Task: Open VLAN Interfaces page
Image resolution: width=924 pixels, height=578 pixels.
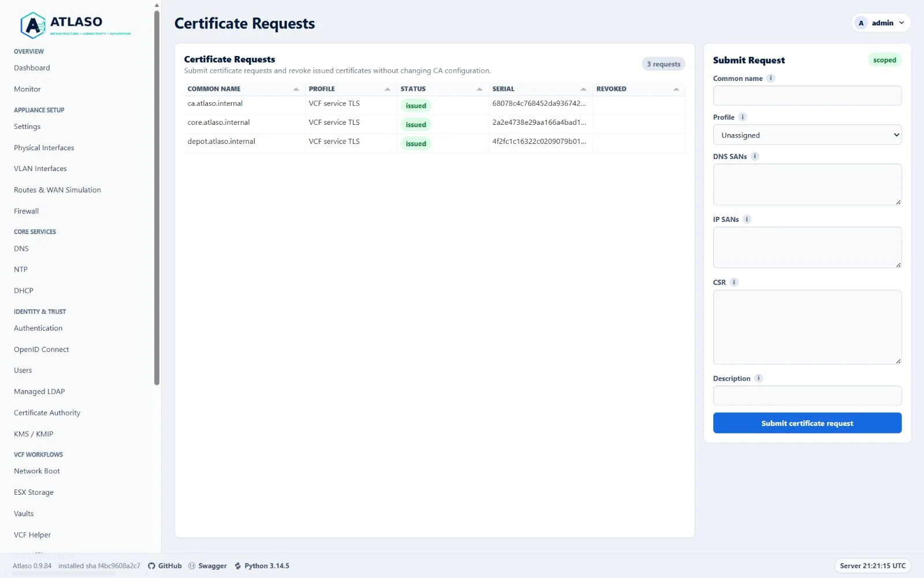Action: coord(40,169)
